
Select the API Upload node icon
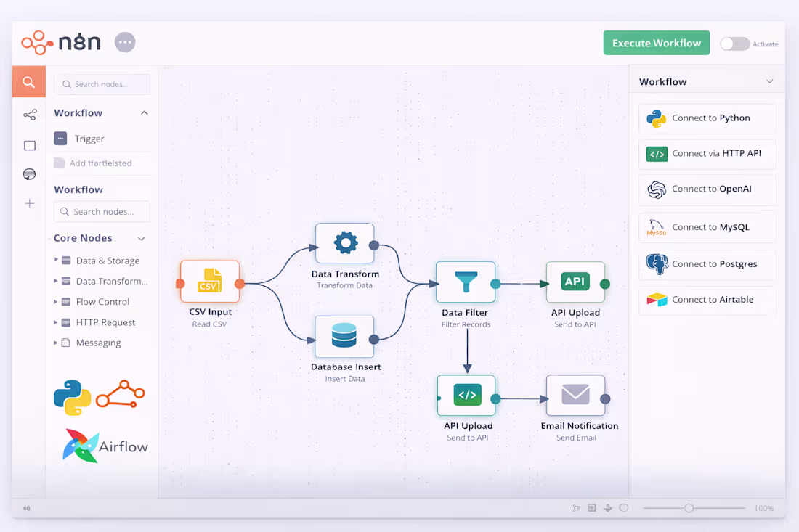(575, 282)
